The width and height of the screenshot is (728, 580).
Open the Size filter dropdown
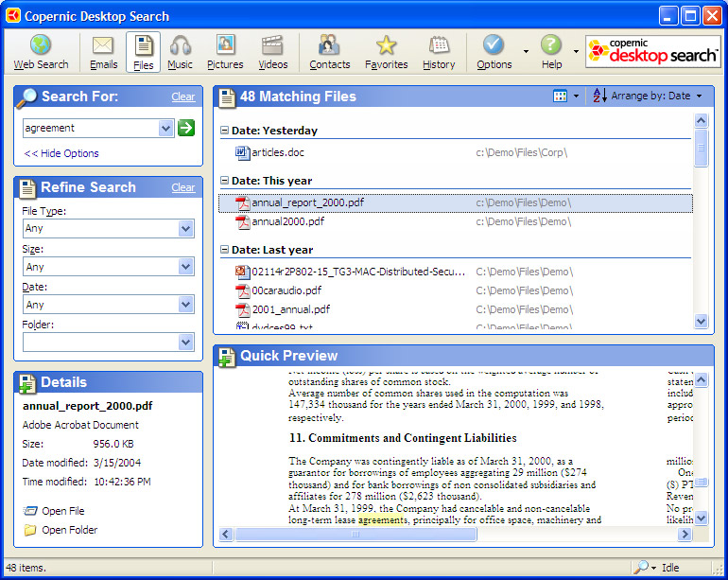click(185, 267)
